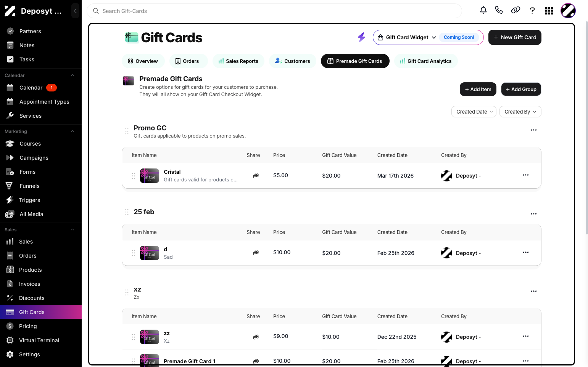Click the Add Item button

(478, 89)
